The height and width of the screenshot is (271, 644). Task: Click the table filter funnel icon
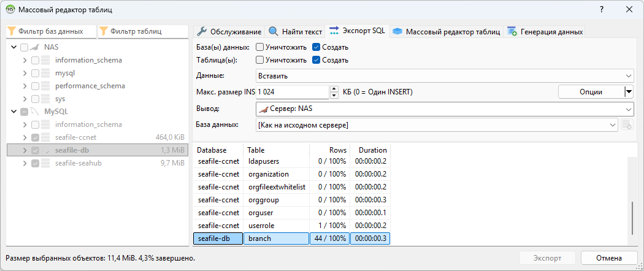click(x=104, y=31)
